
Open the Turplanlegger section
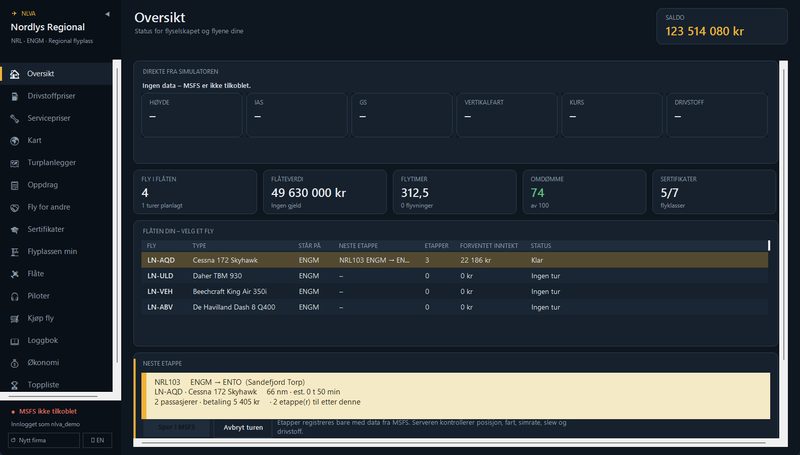click(x=56, y=163)
